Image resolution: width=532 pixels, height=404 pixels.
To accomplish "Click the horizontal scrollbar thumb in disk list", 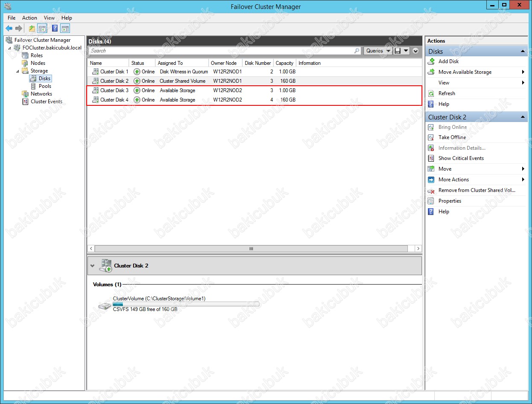I will click(x=251, y=248).
